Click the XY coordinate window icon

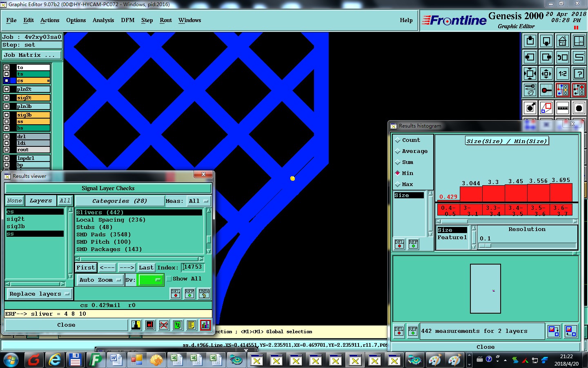click(579, 41)
